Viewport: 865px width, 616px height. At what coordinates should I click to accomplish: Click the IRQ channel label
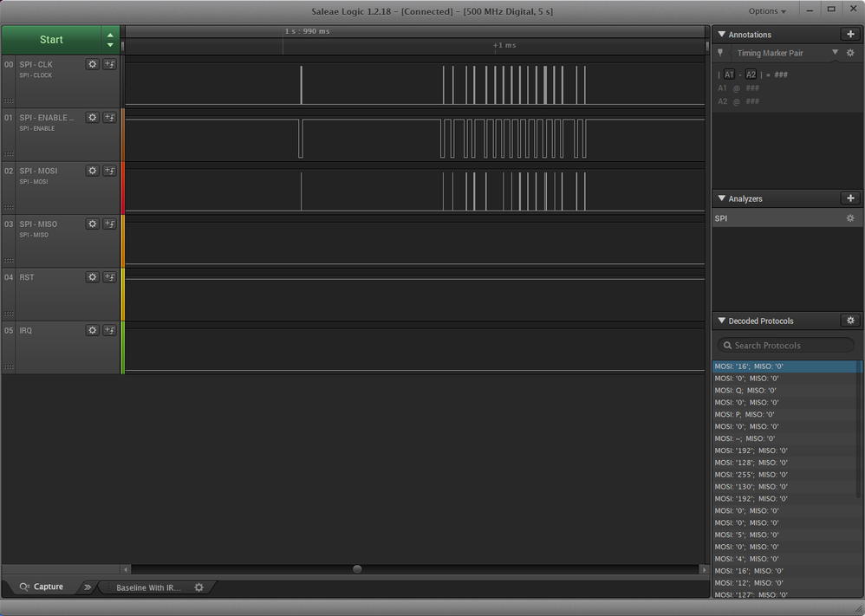(x=25, y=330)
